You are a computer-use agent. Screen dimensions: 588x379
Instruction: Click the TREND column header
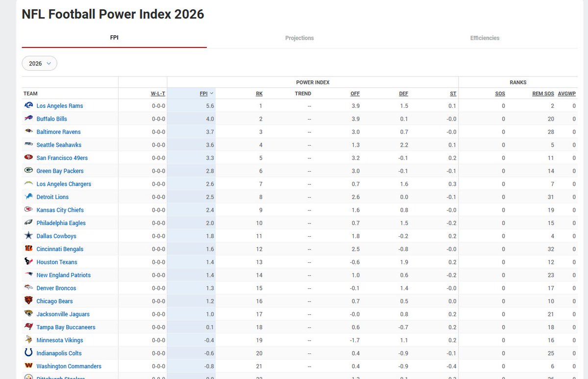303,93
